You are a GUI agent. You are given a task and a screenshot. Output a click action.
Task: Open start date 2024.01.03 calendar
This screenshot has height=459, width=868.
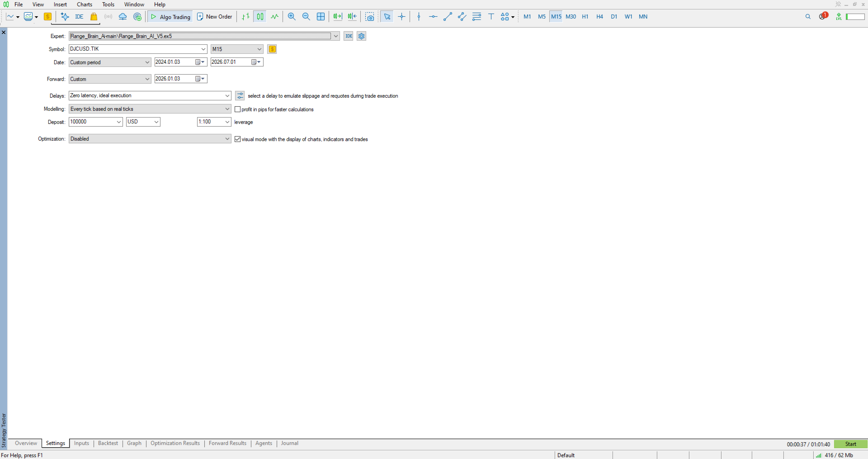(200, 62)
